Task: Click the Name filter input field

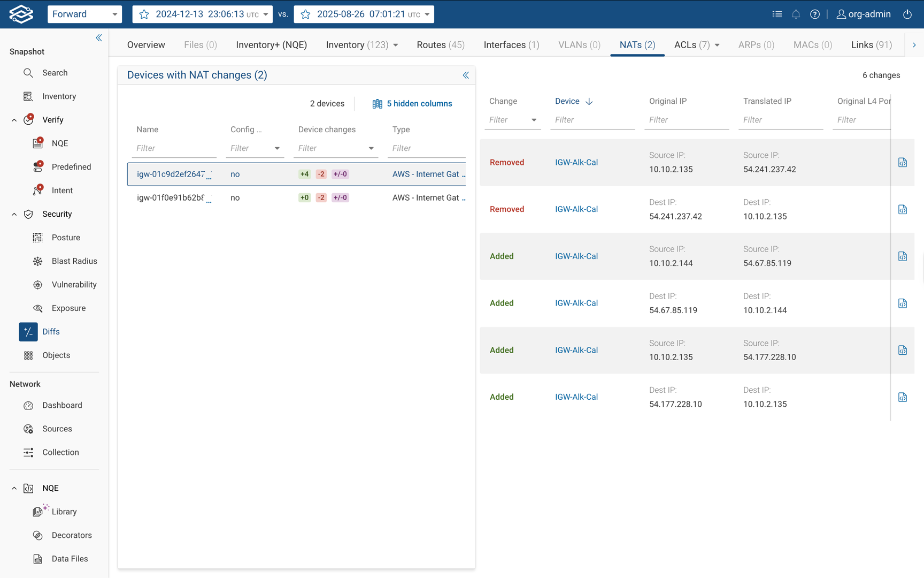Action: click(174, 148)
